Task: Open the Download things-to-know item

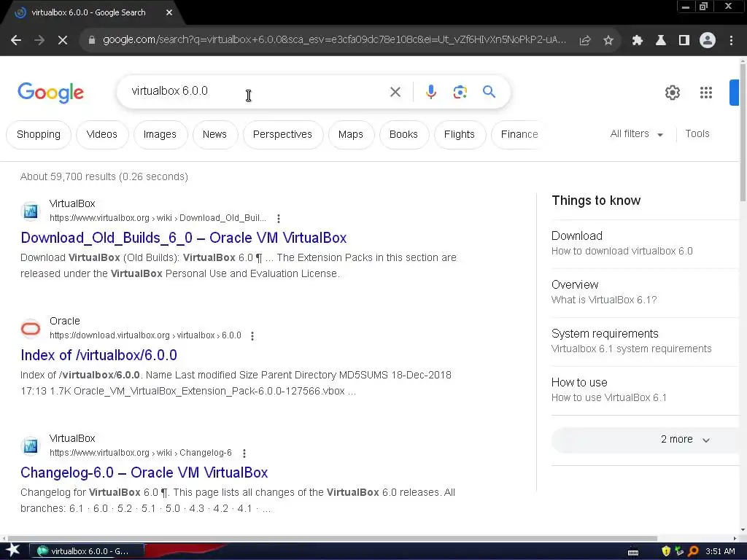Action: click(645, 244)
